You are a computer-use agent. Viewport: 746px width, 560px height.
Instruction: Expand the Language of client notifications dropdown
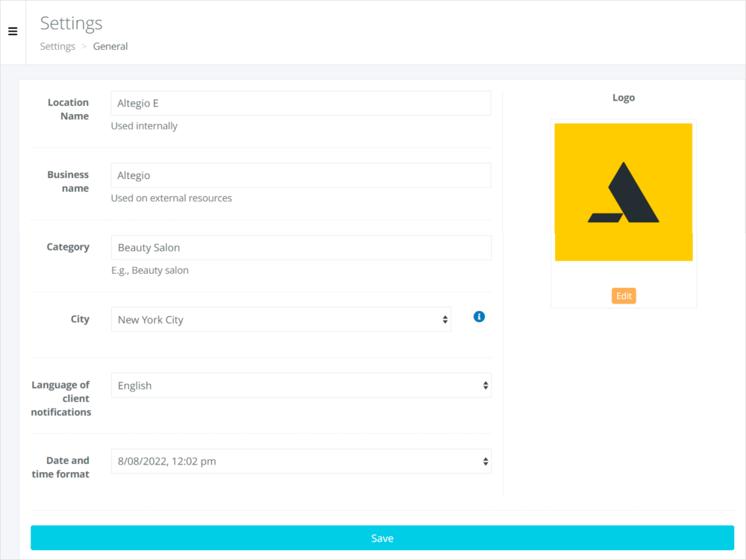click(301, 385)
